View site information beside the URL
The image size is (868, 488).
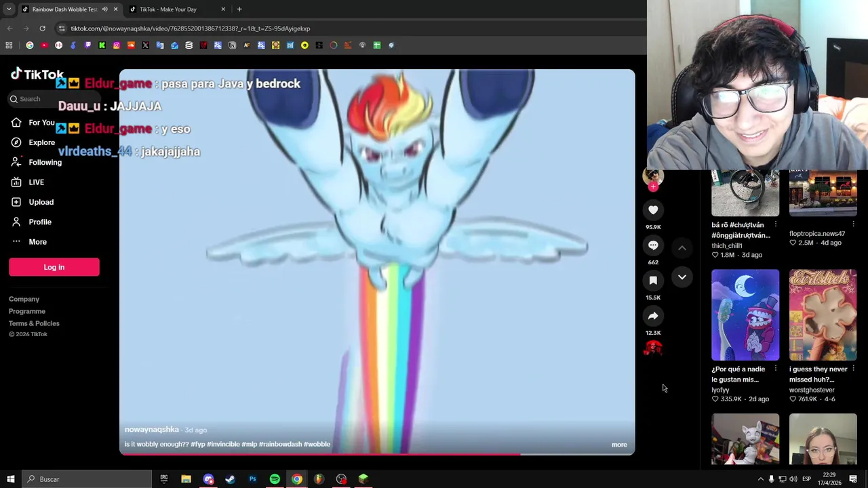click(x=62, y=28)
